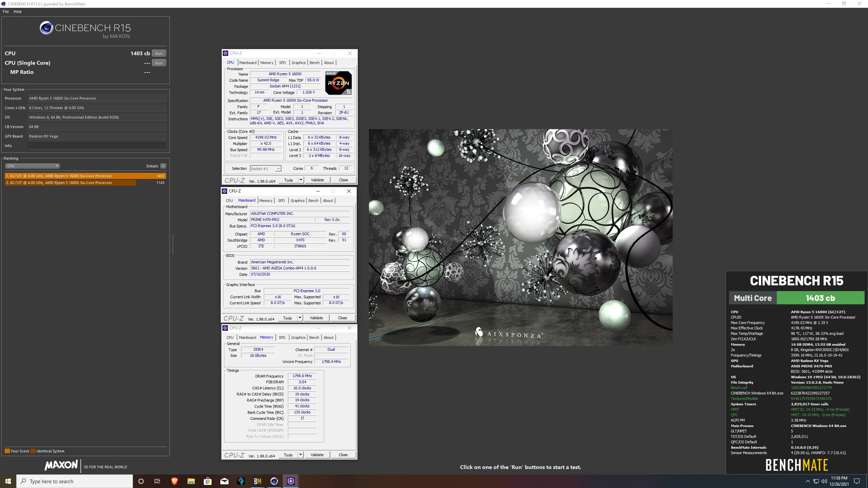Click Validate in the top CPU-Z window
Screen dimensions: 868x488
coord(317,180)
